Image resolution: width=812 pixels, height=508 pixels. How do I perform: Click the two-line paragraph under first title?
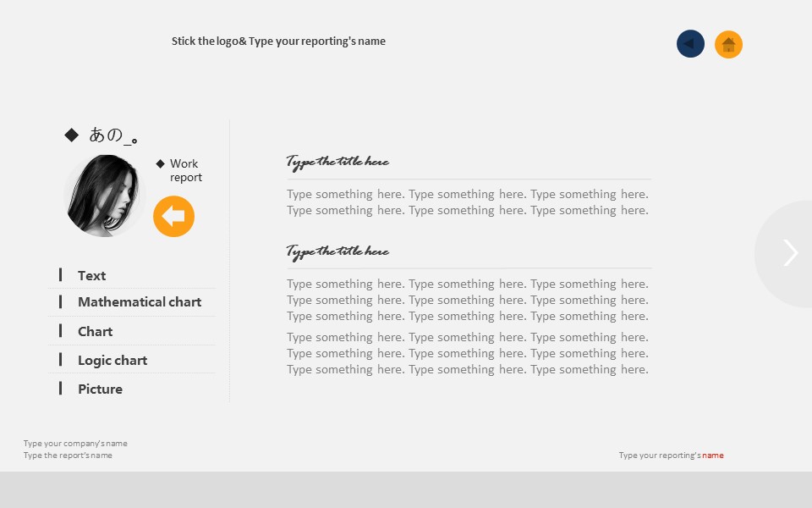pos(467,202)
